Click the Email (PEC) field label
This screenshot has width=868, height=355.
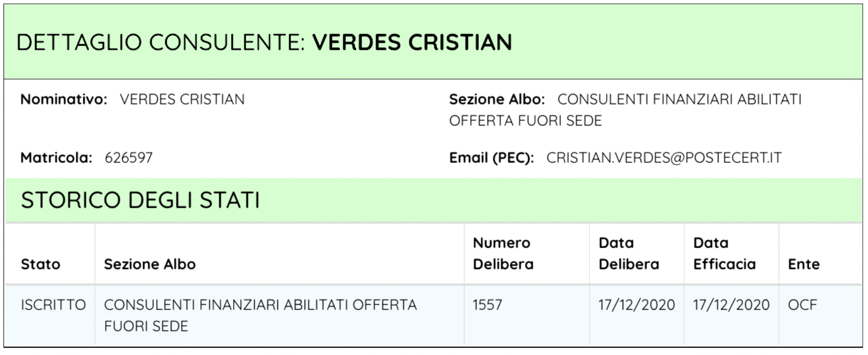pyautogui.click(x=491, y=157)
